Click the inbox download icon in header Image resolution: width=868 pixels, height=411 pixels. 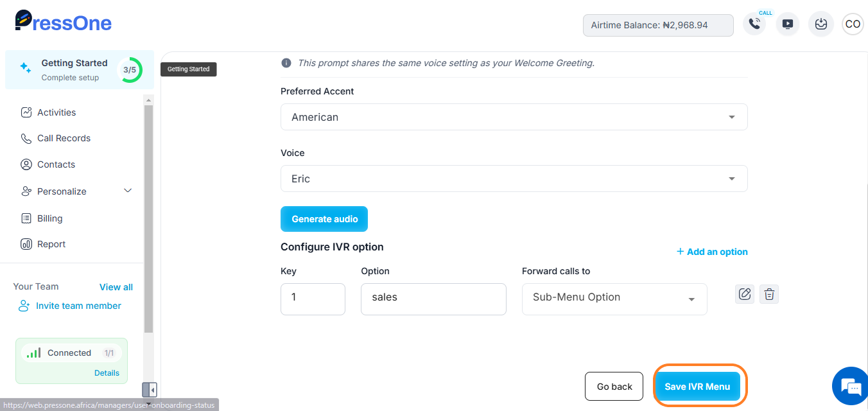coord(820,24)
